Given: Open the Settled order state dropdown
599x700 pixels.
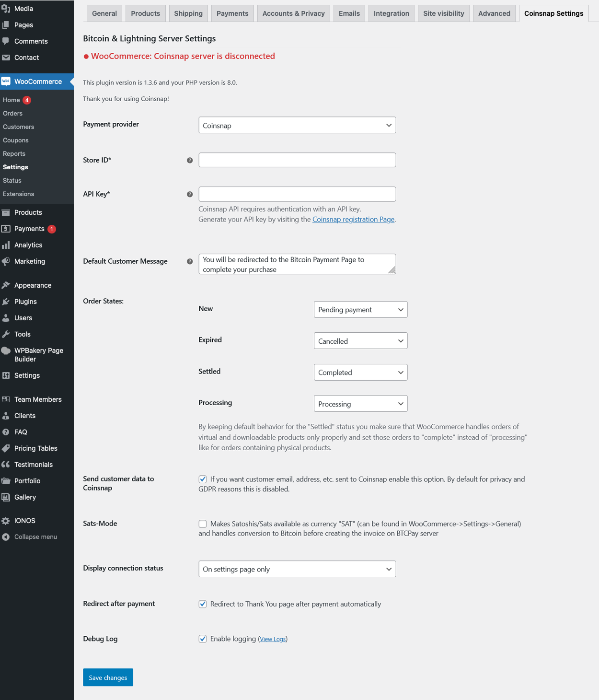Looking at the screenshot, I should [x=360, y=373].
